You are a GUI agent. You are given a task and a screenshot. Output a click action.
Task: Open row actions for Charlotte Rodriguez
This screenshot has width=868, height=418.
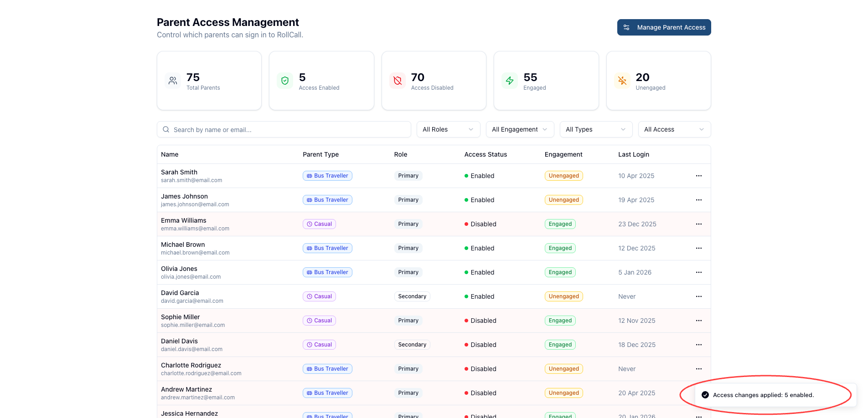click(x=698, y=369)
